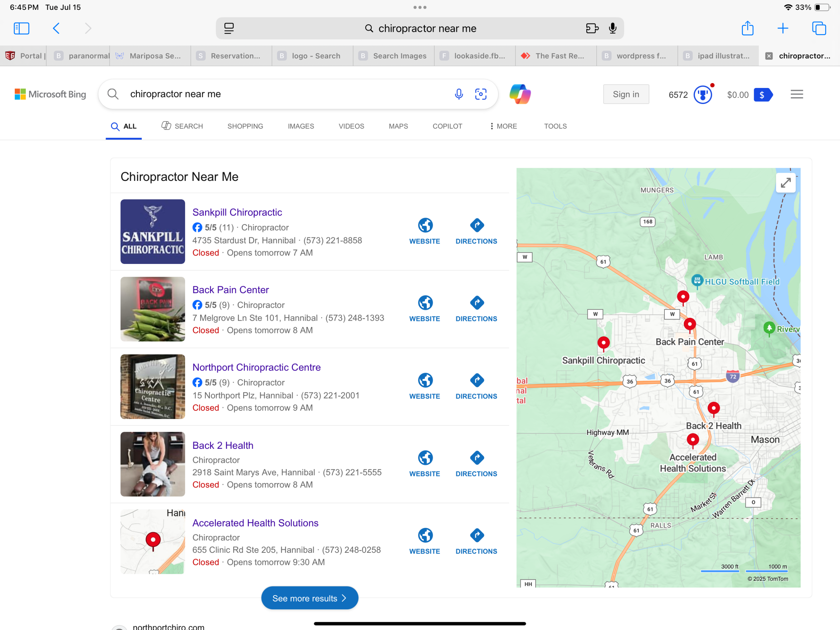
Task: Open Bing visual search camera icon
Action: click(480, 94)
